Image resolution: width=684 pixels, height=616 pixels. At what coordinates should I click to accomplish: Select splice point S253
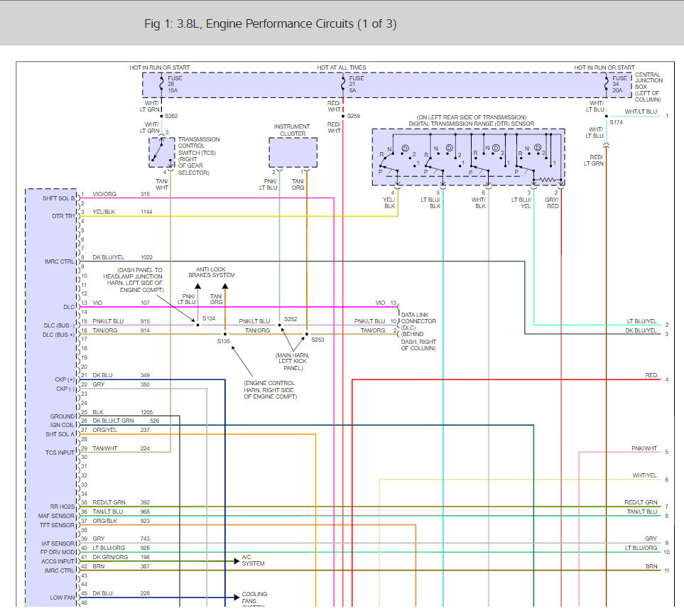click(x=306, y=333)
